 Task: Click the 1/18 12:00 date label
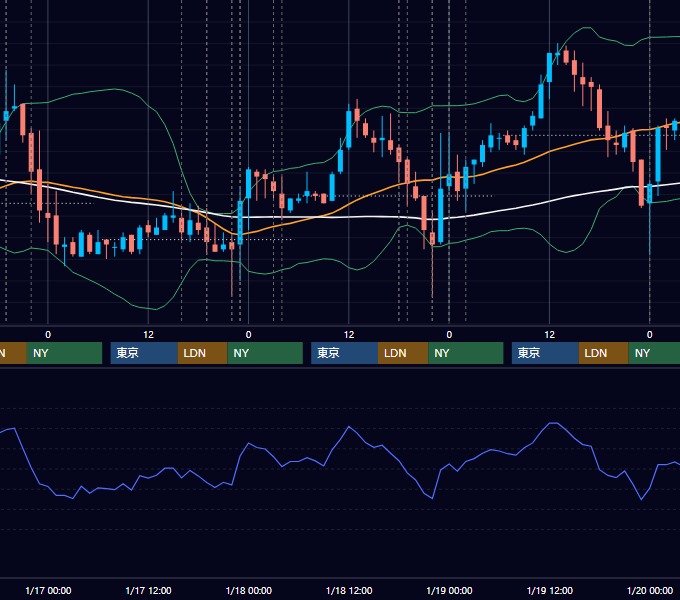pyautogui.click(x=349, y=590)
